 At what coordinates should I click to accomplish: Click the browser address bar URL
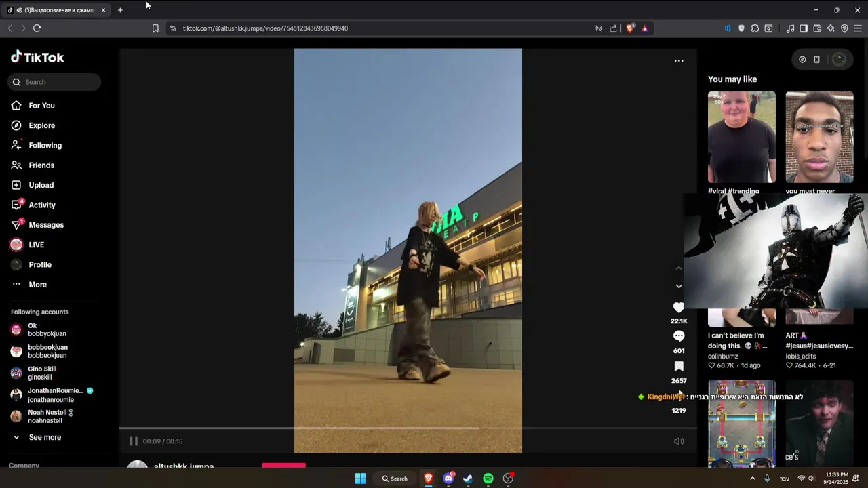coord(265,28)
